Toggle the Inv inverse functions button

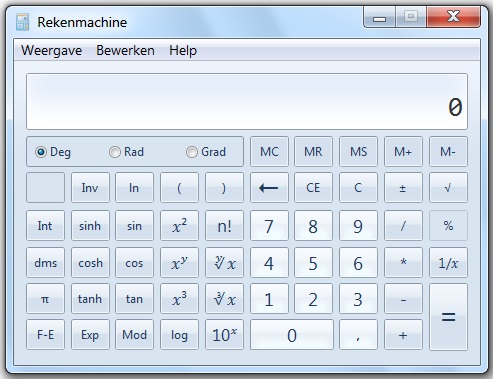pos(90,188)
